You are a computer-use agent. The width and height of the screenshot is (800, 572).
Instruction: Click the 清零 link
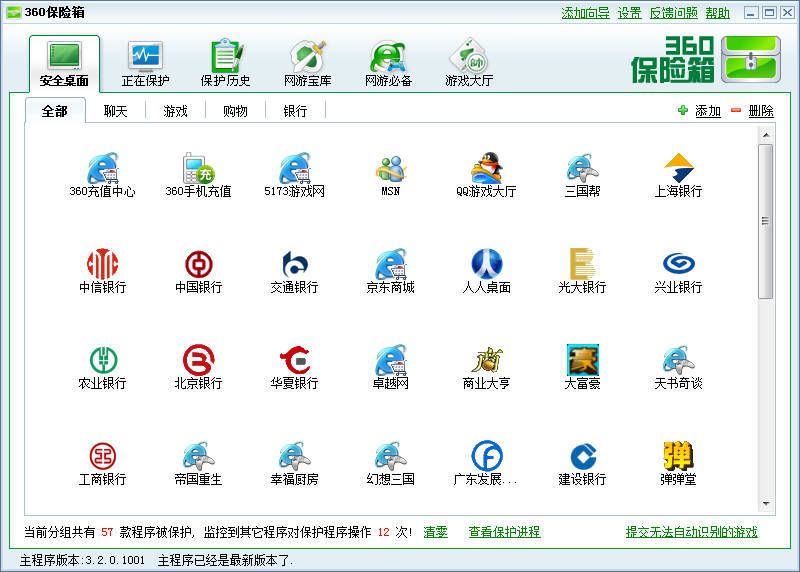435,532
